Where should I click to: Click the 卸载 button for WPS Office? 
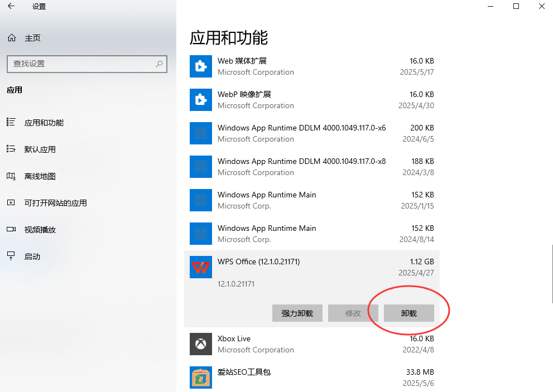point(409,313)
